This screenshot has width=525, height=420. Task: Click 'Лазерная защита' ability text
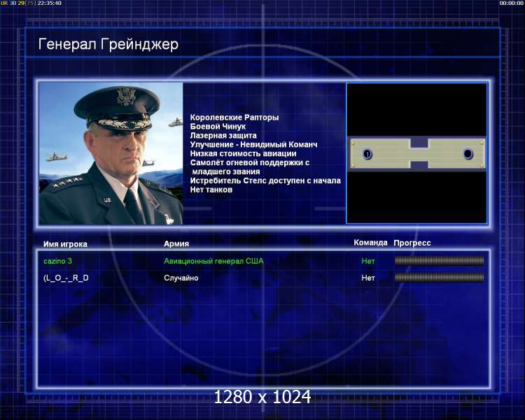(223, 136)
